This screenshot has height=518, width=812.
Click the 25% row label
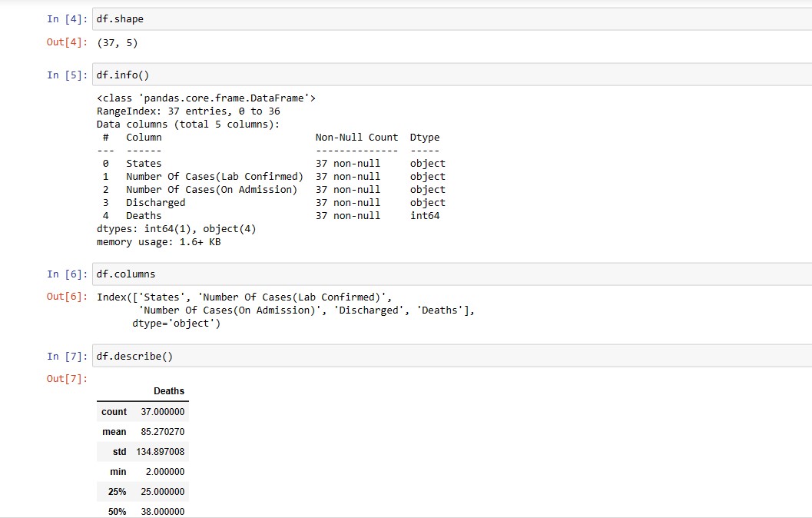click(117, 492)
